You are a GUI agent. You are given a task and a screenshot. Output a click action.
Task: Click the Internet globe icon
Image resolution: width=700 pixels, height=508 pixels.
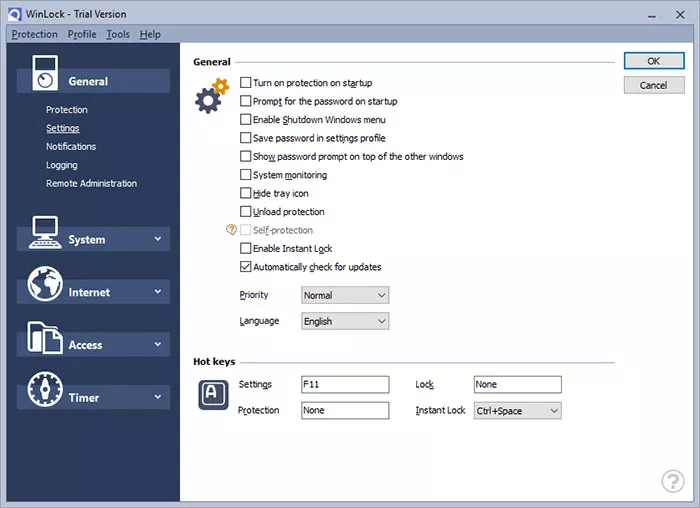[x=45, y=284]
